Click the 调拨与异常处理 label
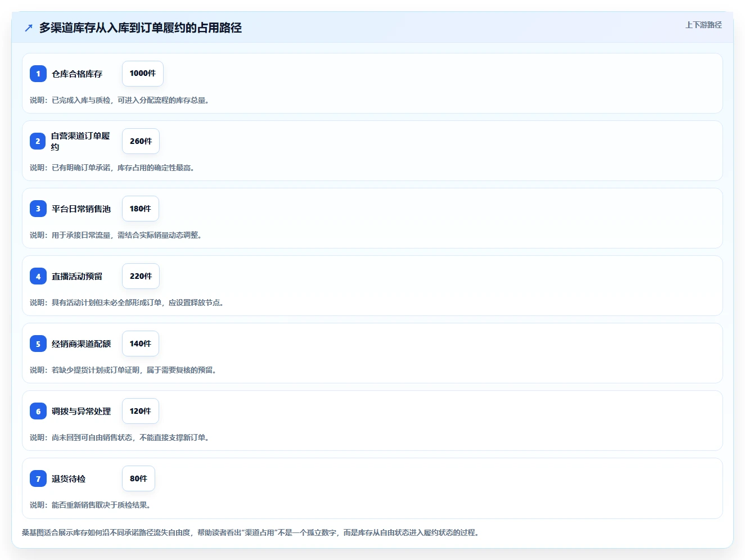 click(x=81, y=411)
